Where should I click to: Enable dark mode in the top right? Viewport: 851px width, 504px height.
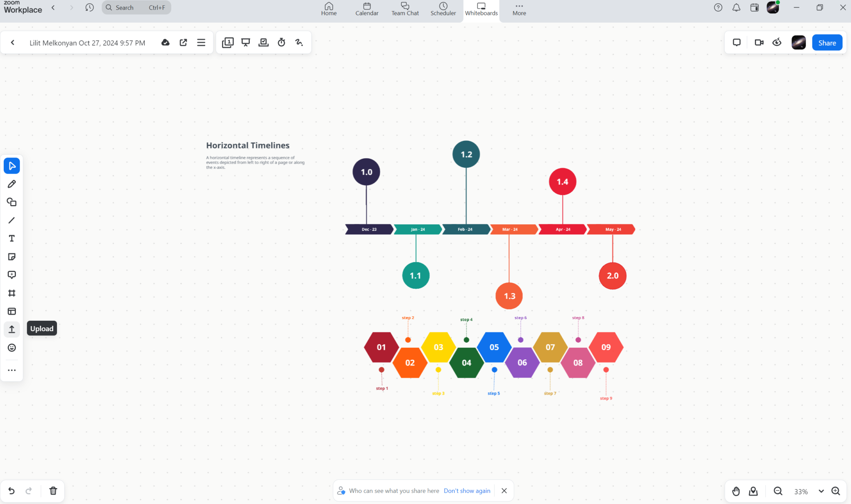tap(777, 42)
